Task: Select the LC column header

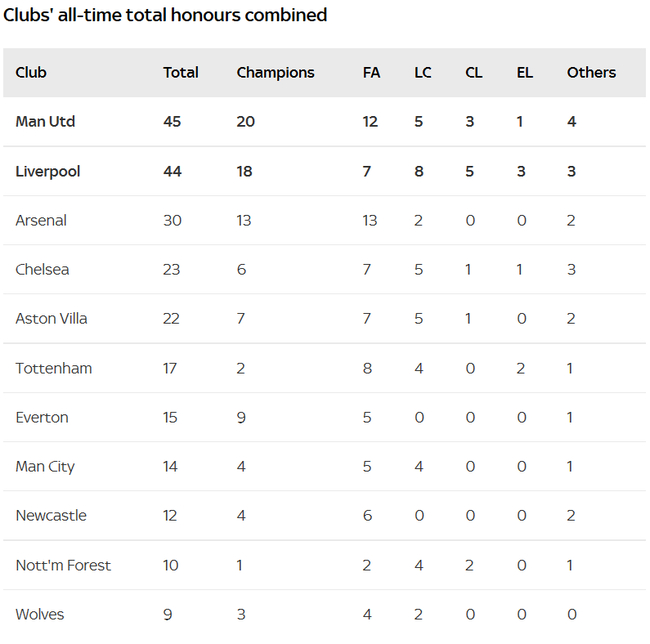Action: tap(423, 73)
